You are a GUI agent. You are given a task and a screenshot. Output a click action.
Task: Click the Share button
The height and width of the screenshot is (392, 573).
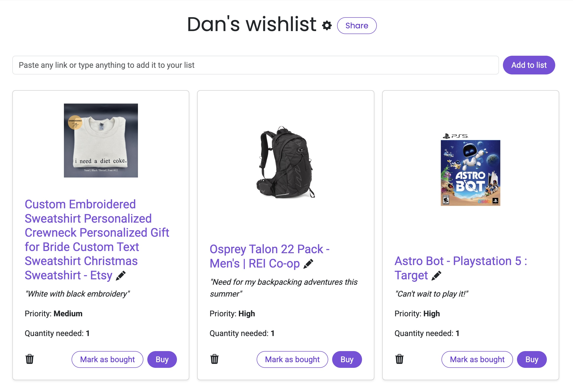click(357, 26)
